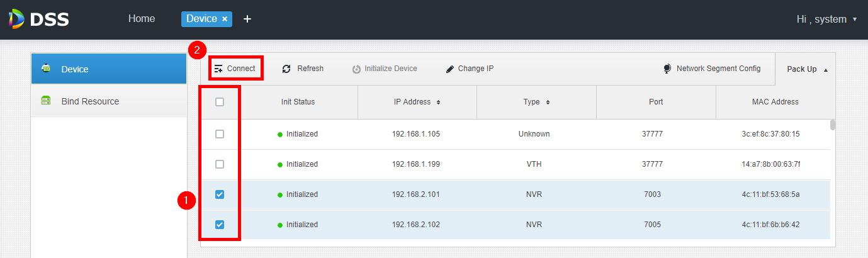Click the Initialize Device icon
868x258 pixels.
tap(356, 69)
